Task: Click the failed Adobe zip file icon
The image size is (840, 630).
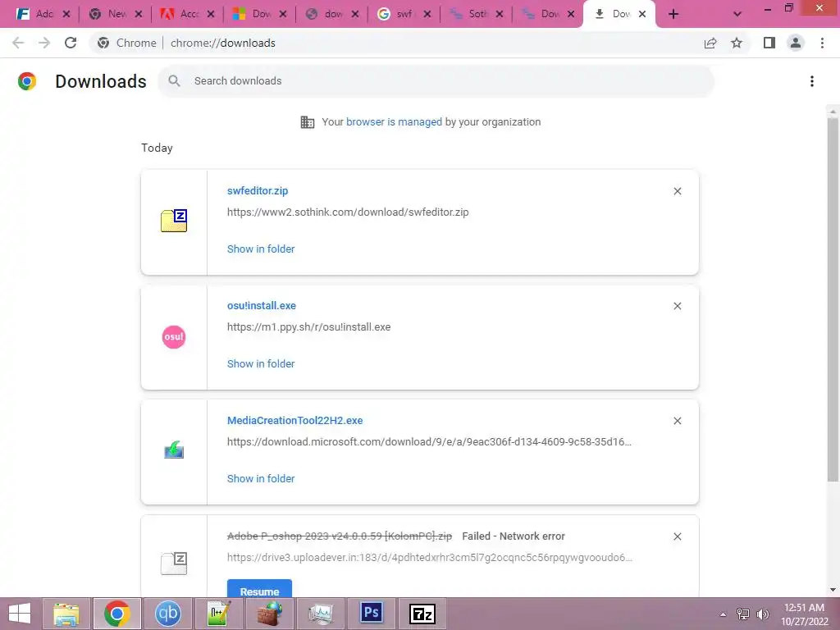Action: pos(174,563)
